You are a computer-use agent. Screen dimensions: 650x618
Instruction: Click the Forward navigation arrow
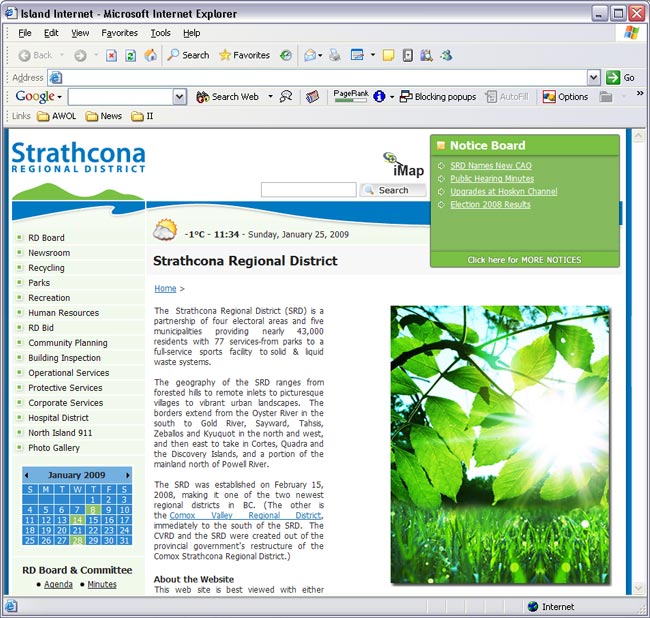tap(80, 55)
